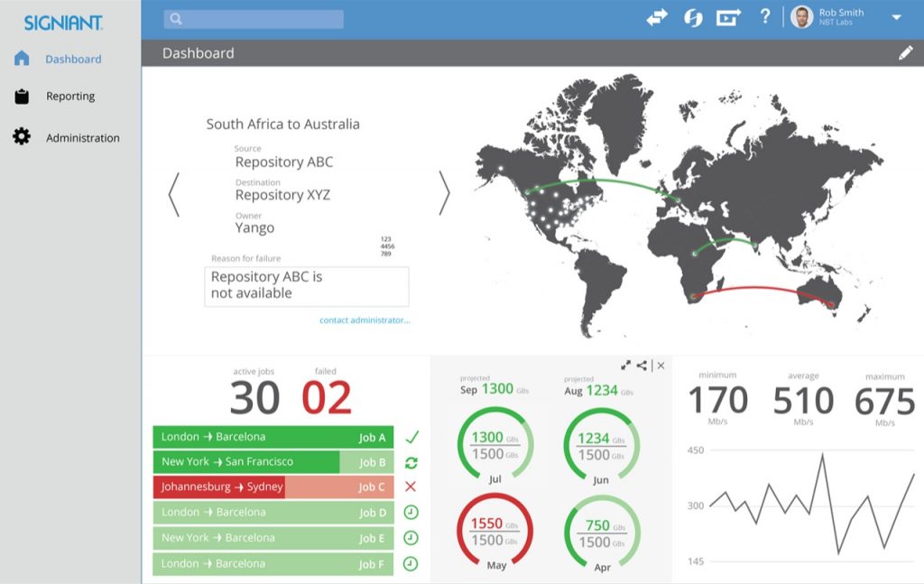This screenshot has width=924, height=584.
Task: Click the Signiant flash icon in the top bar
Action: [x=693, y=16]
